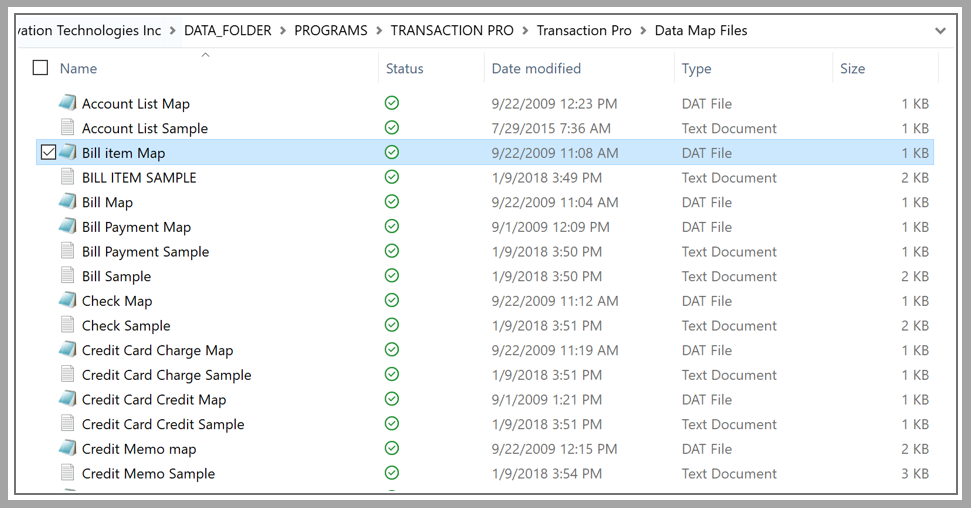Viewport: 971px width, 508px height.
Task: Click the 3 KB size of Credit Memo Sample
Action: coord(915,474)
